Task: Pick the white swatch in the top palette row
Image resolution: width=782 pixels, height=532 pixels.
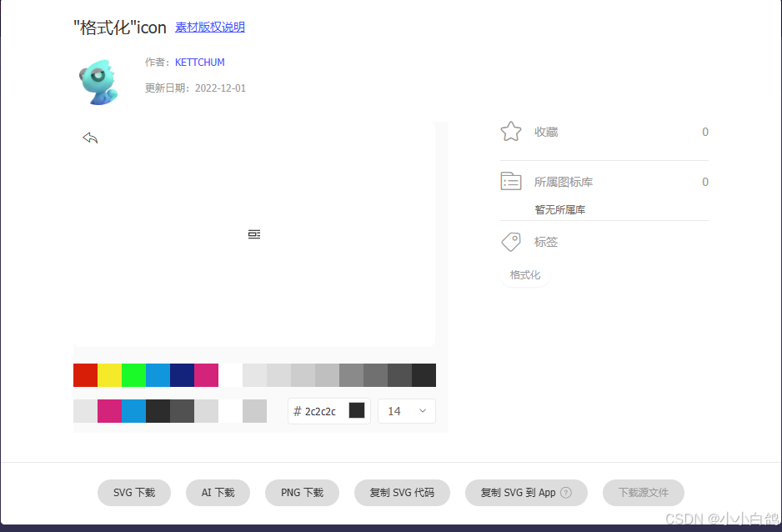Action: click(230, 375)
